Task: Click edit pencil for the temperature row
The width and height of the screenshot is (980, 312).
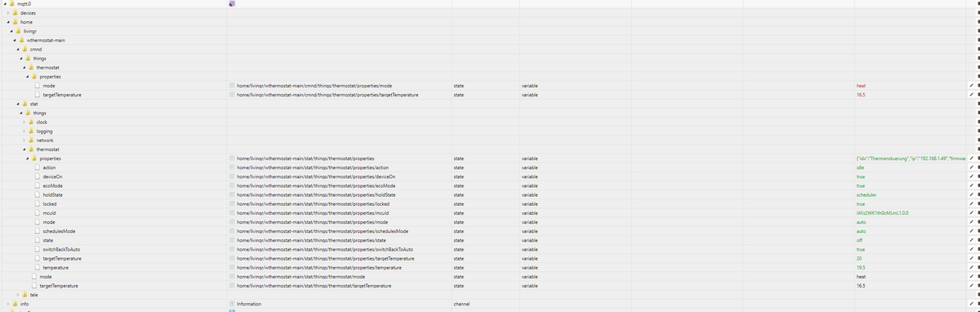Action: pyautogui.click(x=971, y=267)
